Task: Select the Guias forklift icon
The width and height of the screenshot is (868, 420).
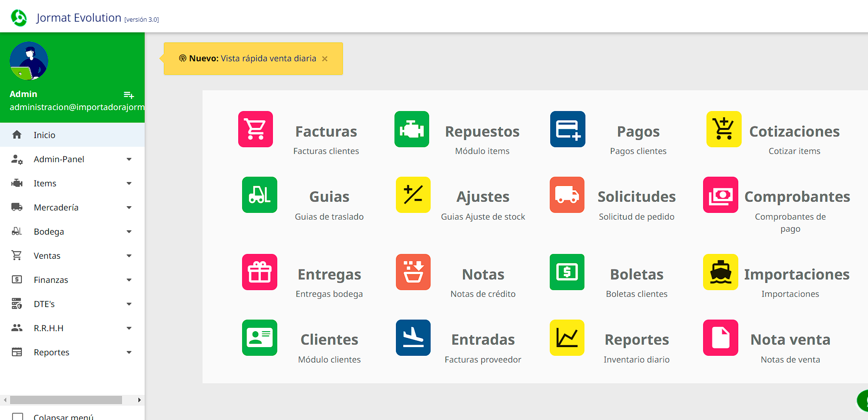Action: (259, 195)
